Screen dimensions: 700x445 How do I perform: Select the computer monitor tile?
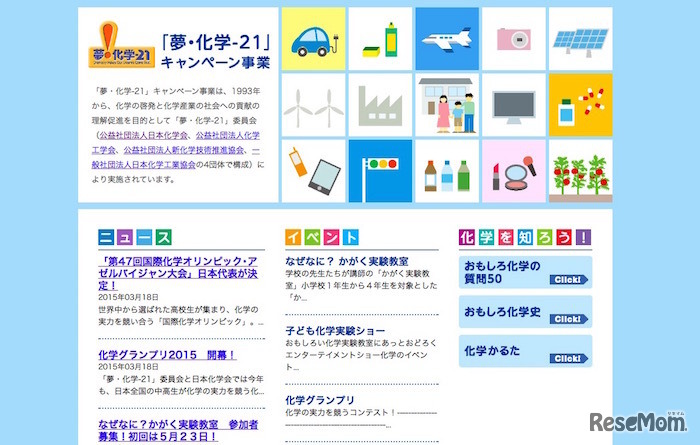click(514, 105)
